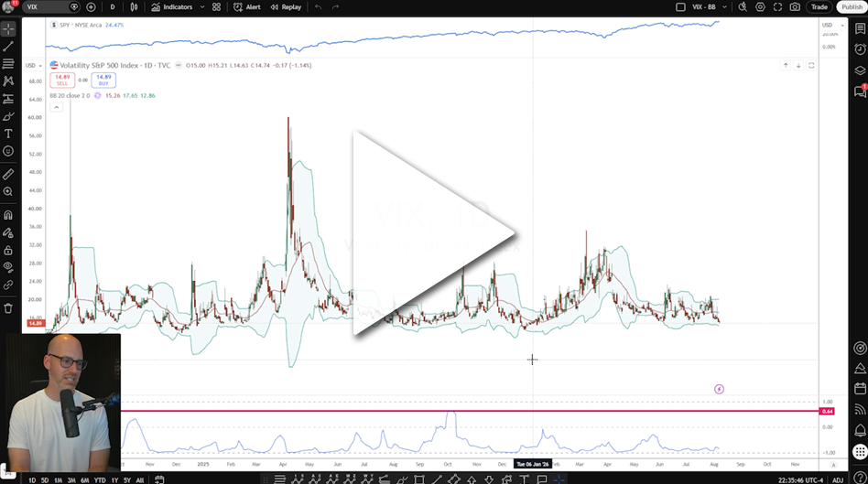Open the Trade panel
868x484 pixels.
tap(819, 7)
